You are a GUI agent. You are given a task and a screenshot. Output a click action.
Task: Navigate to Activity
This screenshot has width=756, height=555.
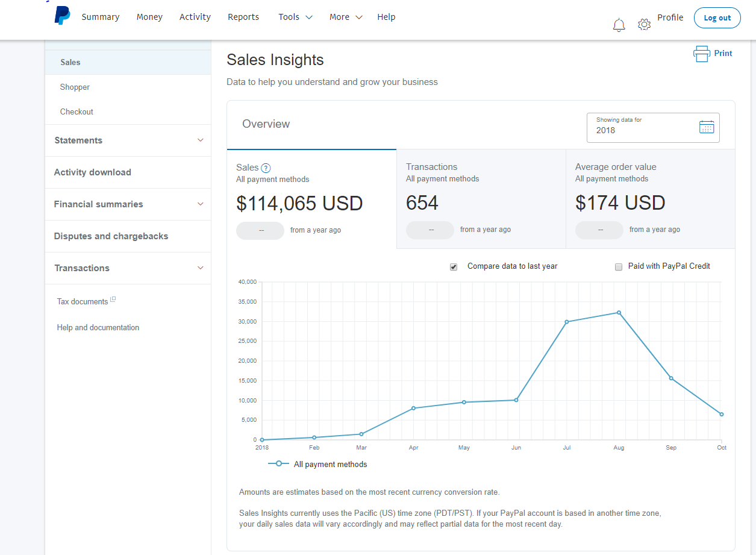tap(195, 17)
